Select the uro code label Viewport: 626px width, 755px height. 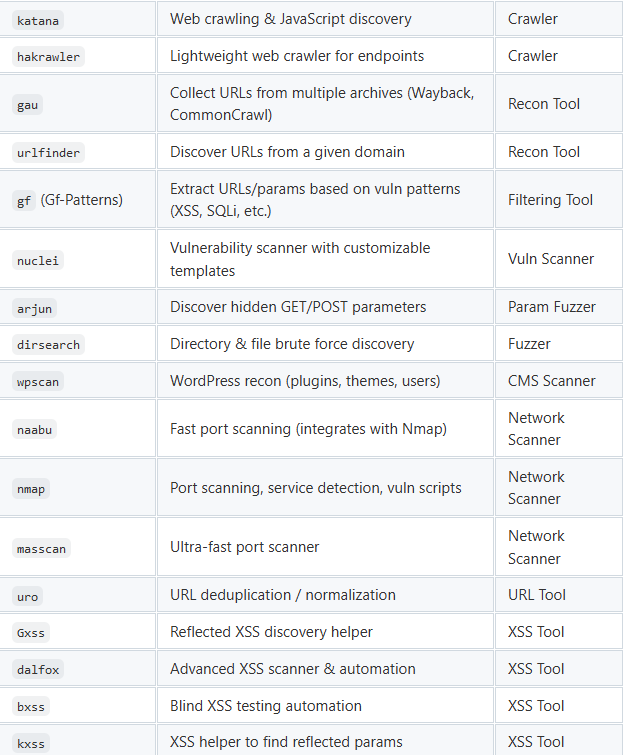(x=27, y=597)
